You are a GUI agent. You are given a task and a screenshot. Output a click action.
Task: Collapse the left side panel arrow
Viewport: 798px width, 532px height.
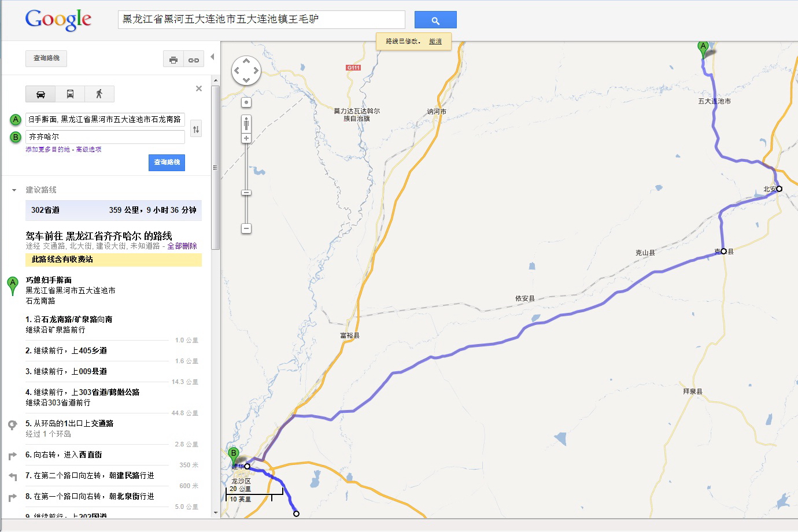click(x=212, y=57)
